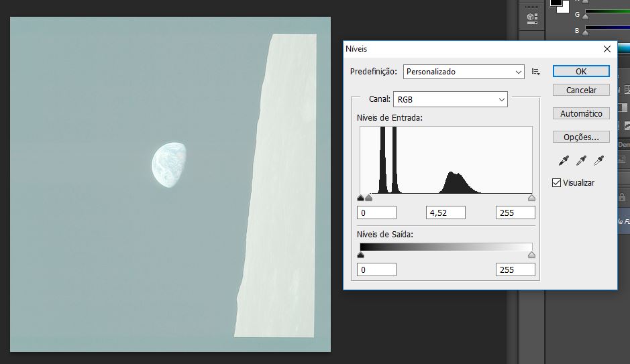
Task: Click the output shadow field showing 0
Action: coord(376,269)
